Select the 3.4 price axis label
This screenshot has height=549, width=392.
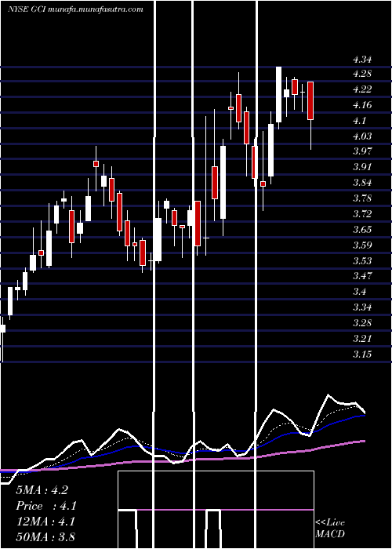click(360, 291)
